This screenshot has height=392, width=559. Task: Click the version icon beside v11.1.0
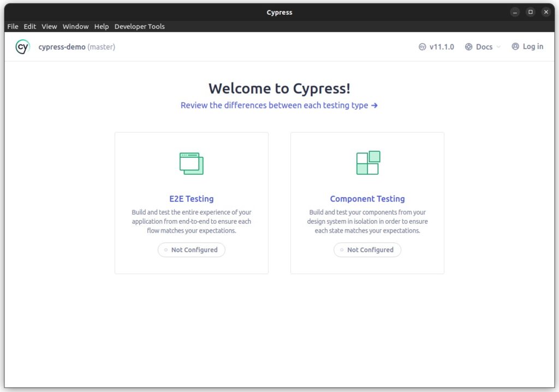[422, 47]
